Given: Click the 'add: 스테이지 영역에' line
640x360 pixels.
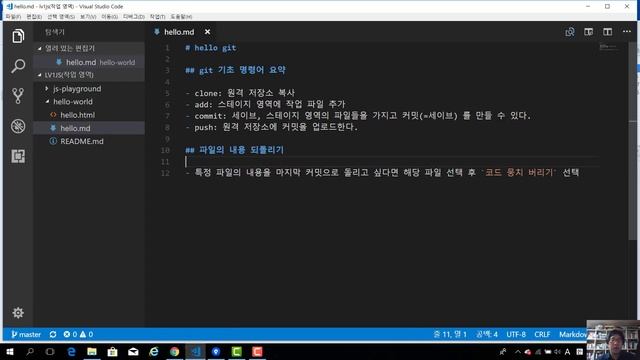Looking at the screenshot, I should [x=265, y=104].
